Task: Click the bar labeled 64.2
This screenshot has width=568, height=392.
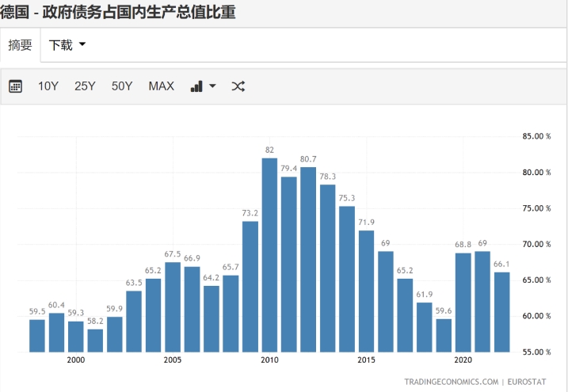Action: (x=212, y=319)
